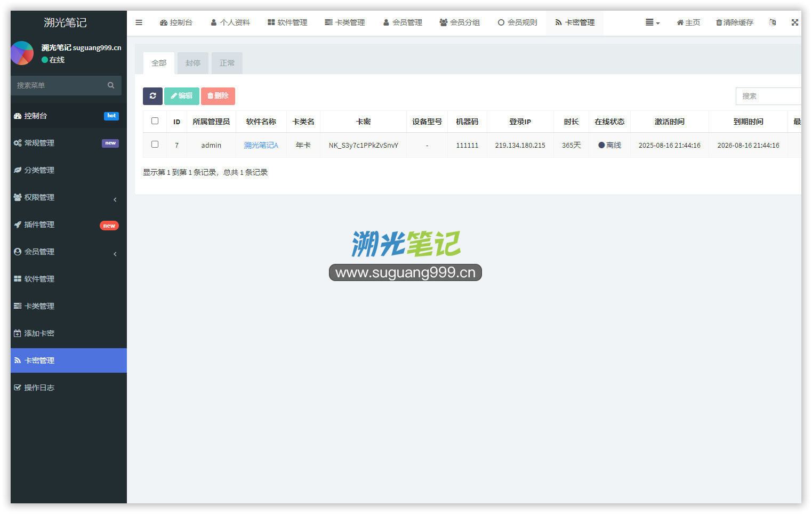Select the active 卡密管理 top tab
812x514 pixels.
(575, 22)
